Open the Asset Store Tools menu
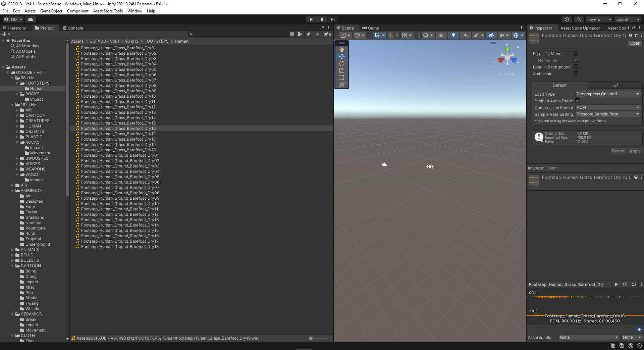This screenshot has width=644, height=350. pos(108,11)
